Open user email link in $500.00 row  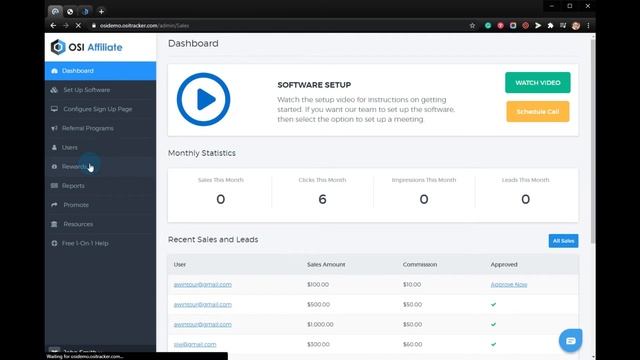click(203, 305)
